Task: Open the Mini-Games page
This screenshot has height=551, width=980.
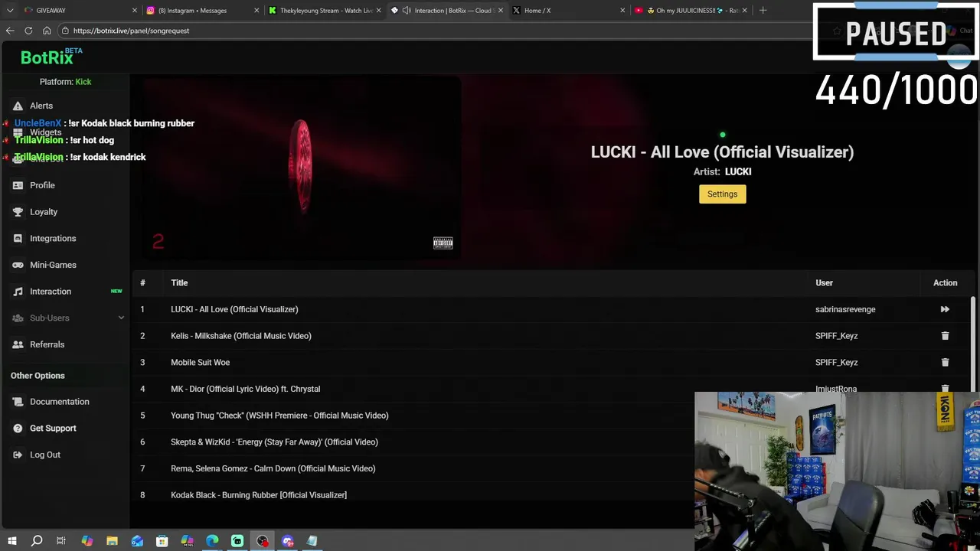Action: click(53, 265)
